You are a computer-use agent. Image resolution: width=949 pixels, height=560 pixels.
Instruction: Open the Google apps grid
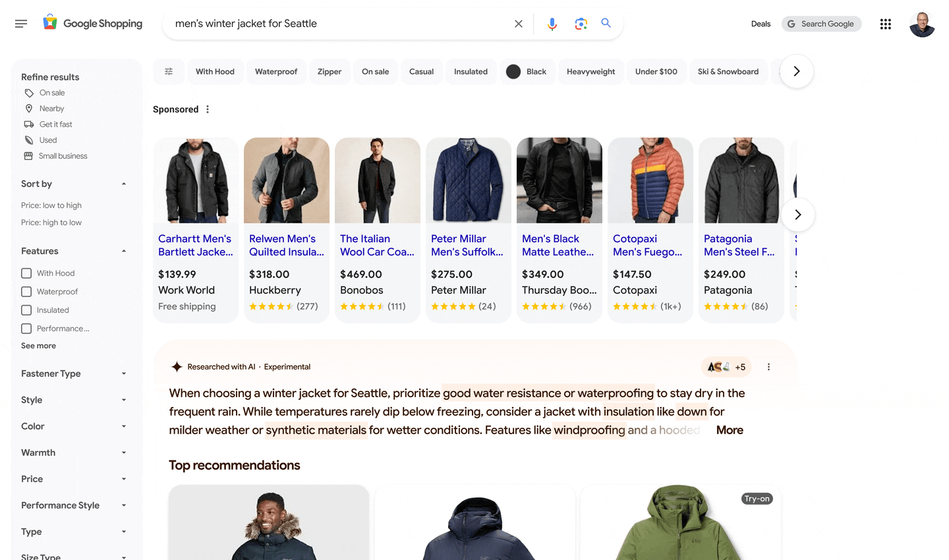pyautogui.click(x=885, y=24)
